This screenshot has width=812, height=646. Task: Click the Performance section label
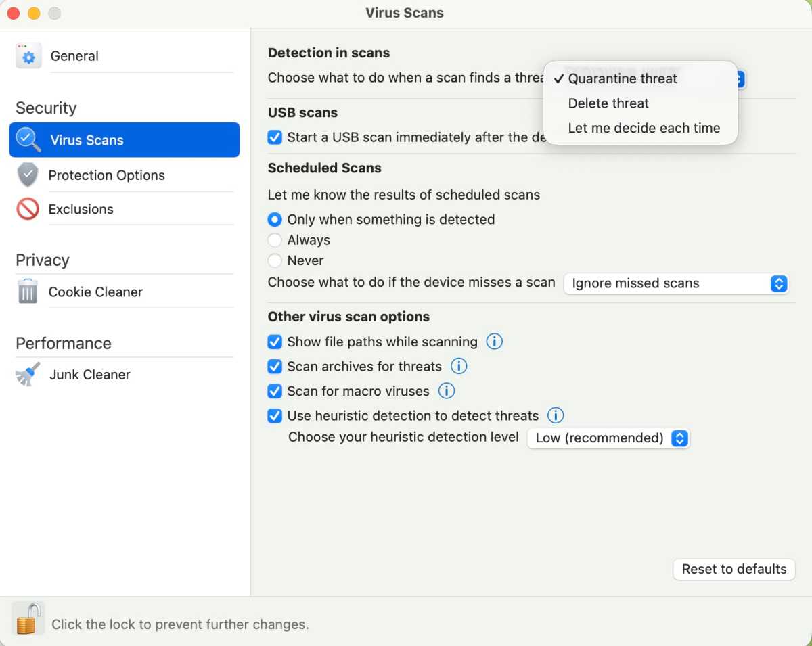(x=64, y=343)
